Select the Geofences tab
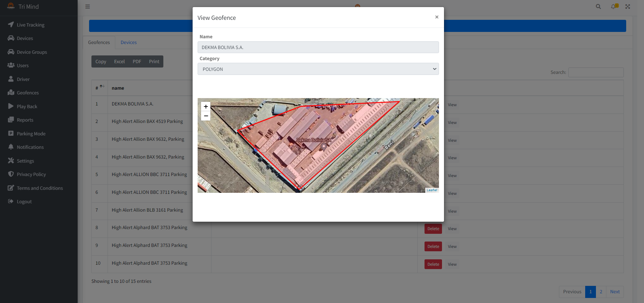Viewport: 644px width, 303px height. [x=98, y=42]
